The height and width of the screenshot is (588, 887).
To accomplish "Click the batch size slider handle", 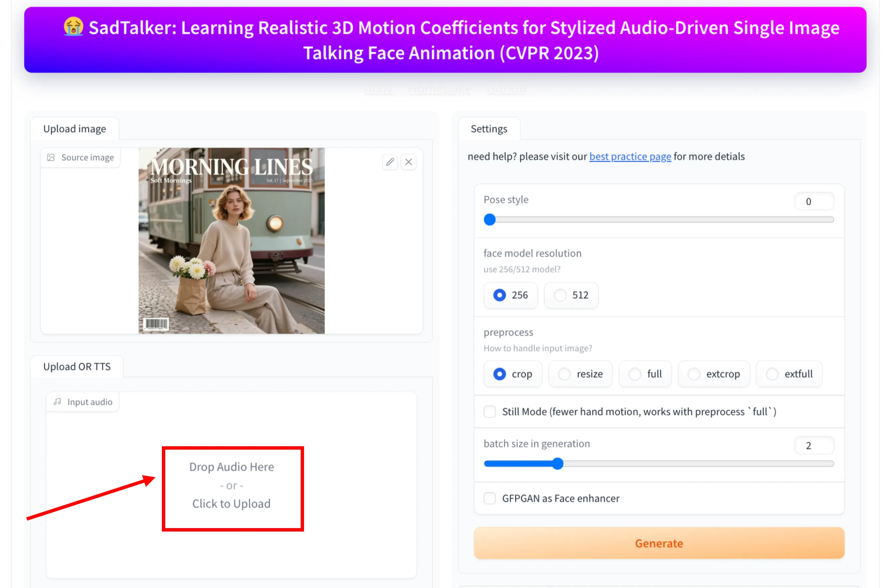I will click(558, 464).
